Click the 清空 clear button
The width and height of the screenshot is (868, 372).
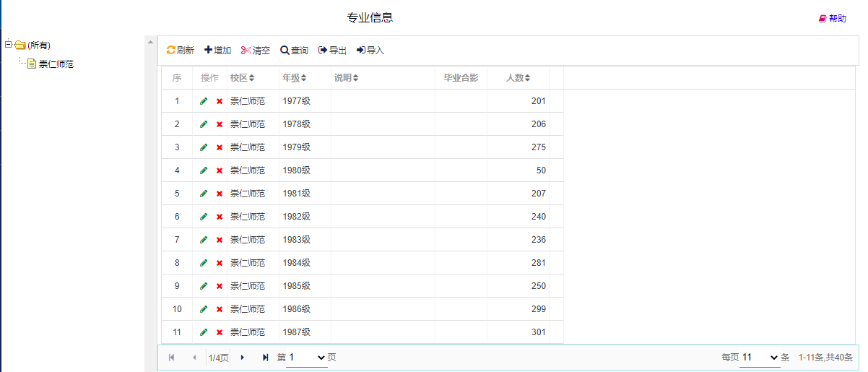pos(256,51)
